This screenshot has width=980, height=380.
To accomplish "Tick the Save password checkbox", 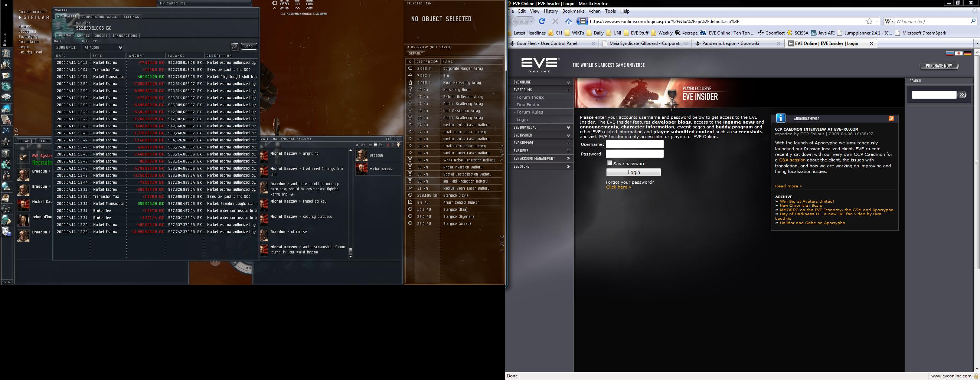I will coord(610,163).
